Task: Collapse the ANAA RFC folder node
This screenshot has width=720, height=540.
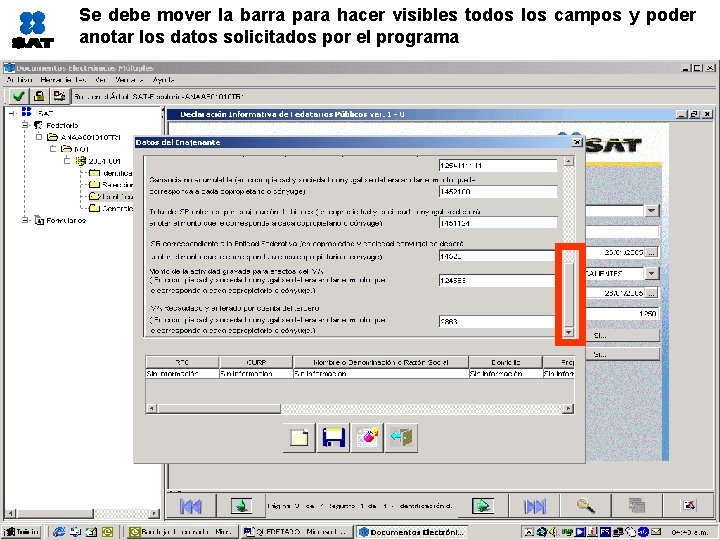Action: (39, 137)
